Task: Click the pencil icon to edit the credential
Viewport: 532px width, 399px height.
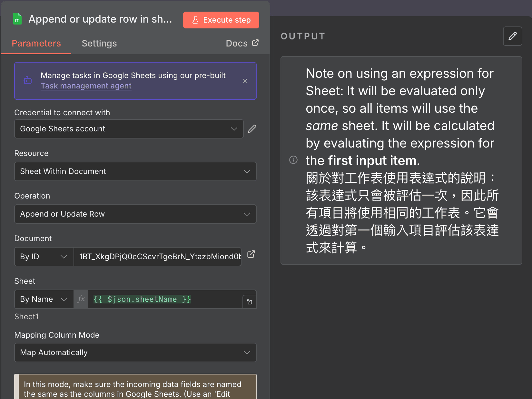Action: [252, 129]
